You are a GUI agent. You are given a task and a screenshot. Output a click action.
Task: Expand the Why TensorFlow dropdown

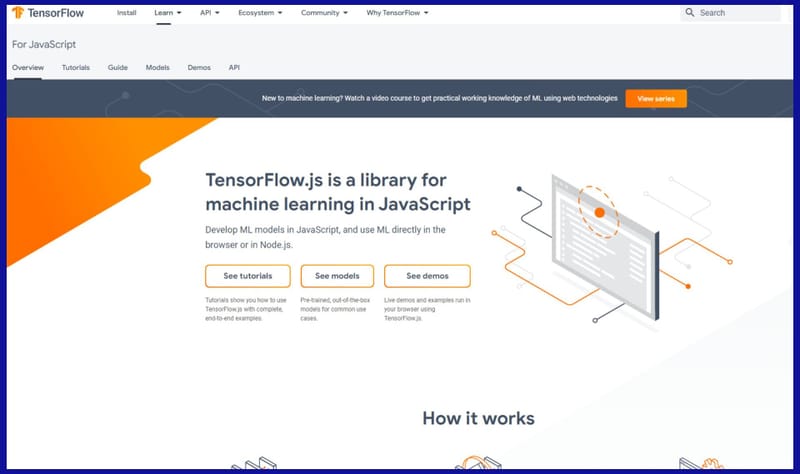[x=397, y=13]
